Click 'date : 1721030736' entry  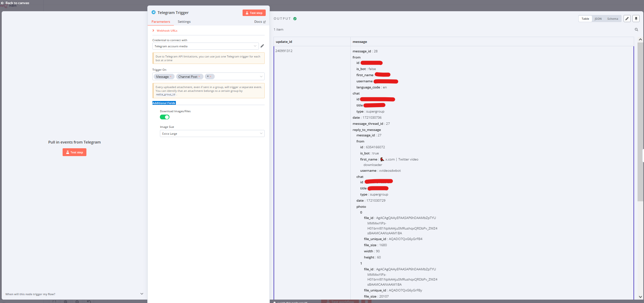(367, 118)
